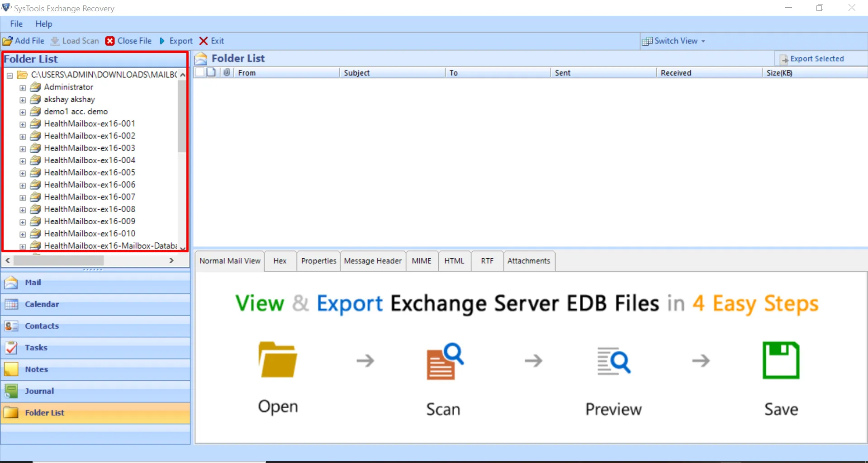Select HealthMailbox-ex16-006 in folder tree

pyautogui.click(x=90, y=185)
